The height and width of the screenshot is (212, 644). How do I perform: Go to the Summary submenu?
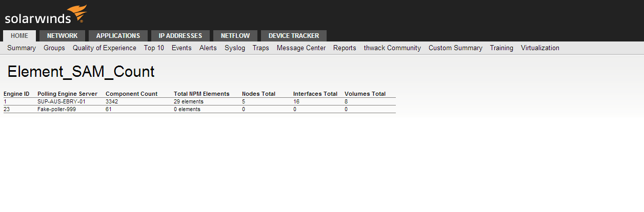[x=22, y=48]
